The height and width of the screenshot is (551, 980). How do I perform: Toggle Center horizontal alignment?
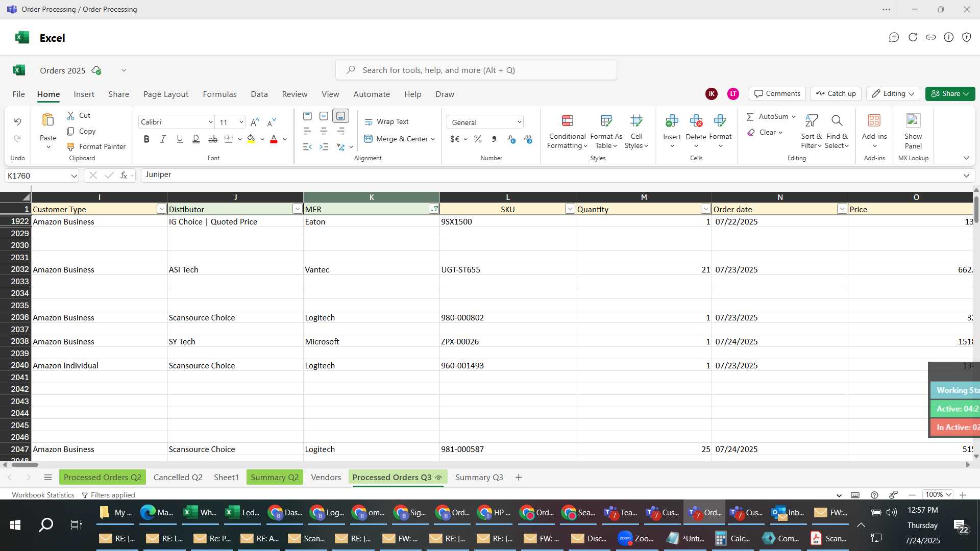[x=324, y=131]
